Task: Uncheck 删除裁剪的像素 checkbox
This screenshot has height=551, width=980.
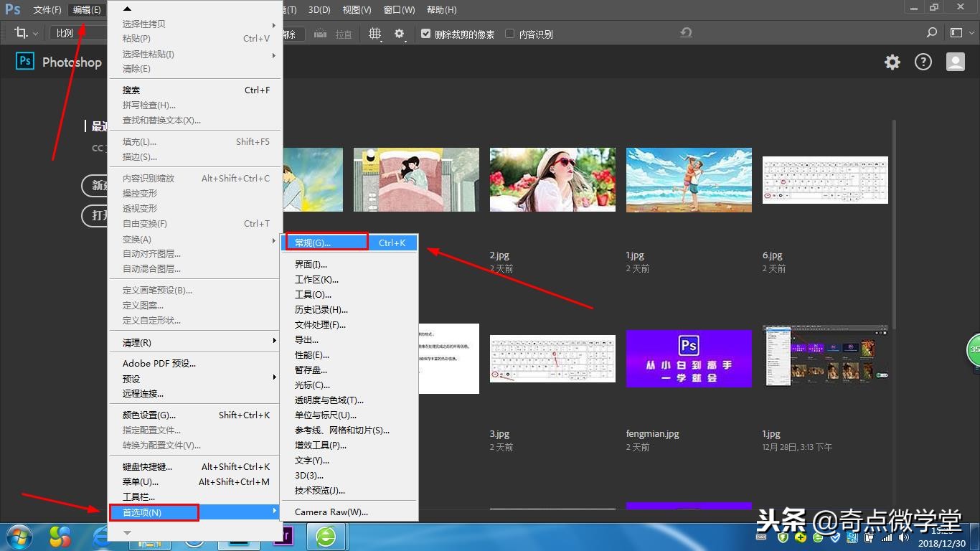Action: tap(425, 32)
